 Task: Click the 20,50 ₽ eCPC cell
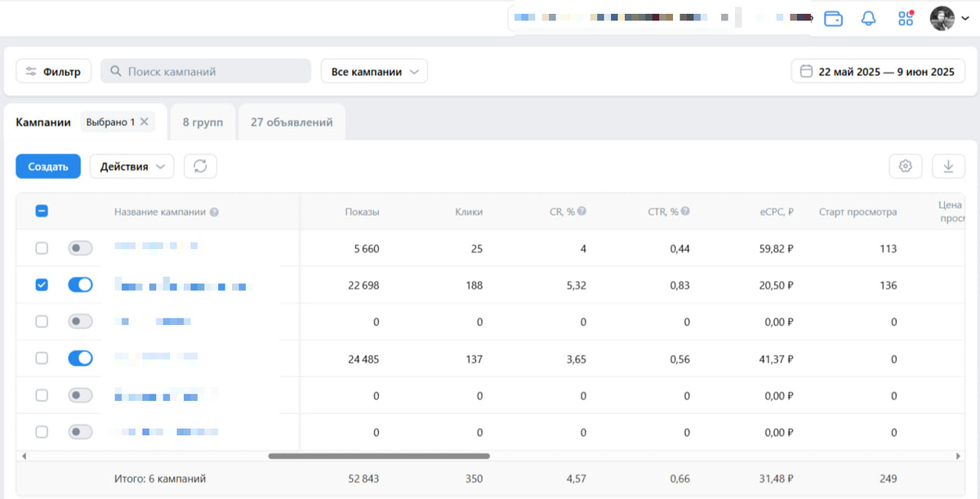tap(776, 285)
